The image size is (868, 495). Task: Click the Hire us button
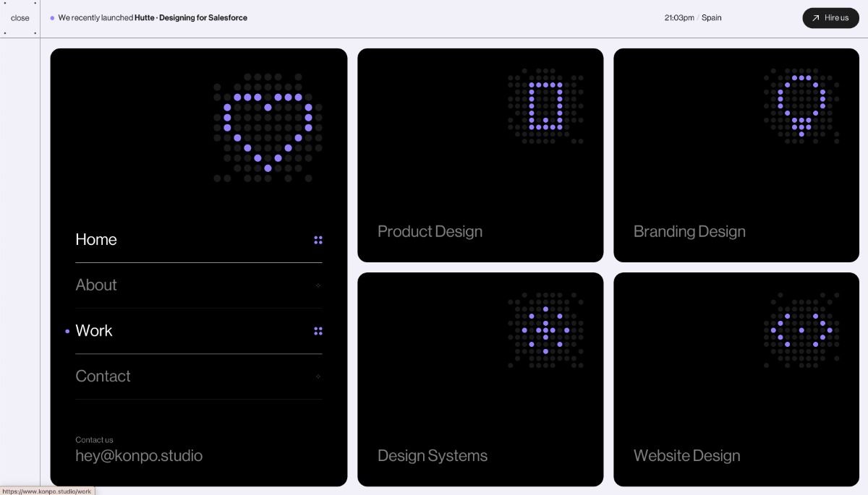[x=830, y=17]
